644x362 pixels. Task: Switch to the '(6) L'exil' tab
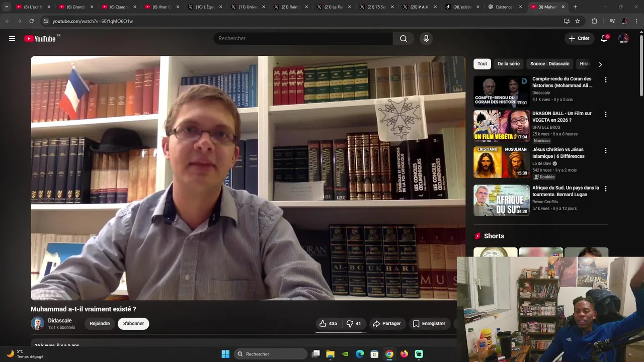pyautogui.click(x=33, y=7)
